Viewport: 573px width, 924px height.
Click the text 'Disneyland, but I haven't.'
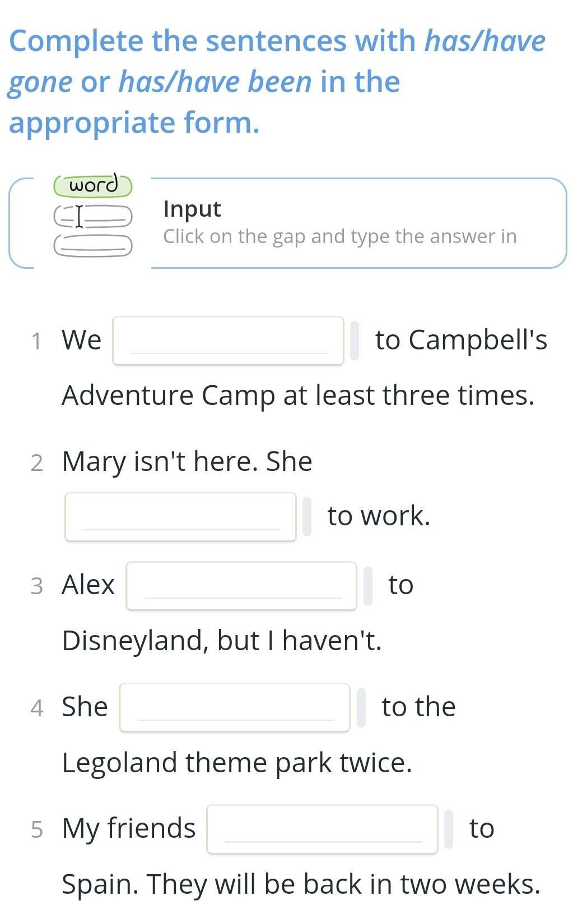pos(222,641)
